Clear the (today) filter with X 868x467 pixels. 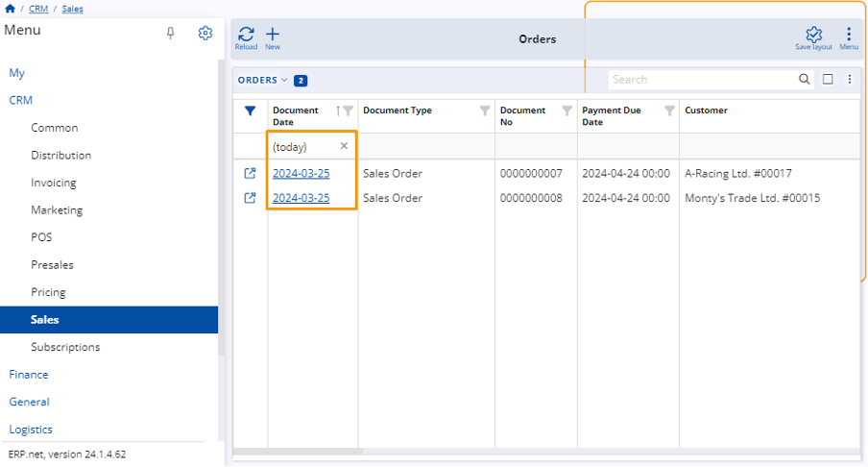[344, 146]
